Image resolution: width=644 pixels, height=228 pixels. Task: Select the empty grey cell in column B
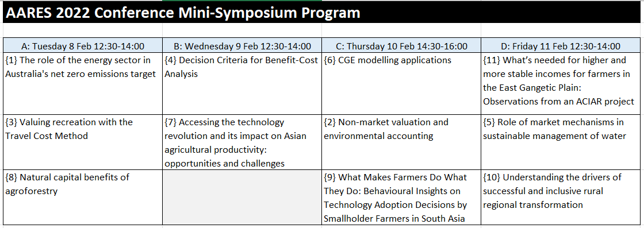[242, 198]
